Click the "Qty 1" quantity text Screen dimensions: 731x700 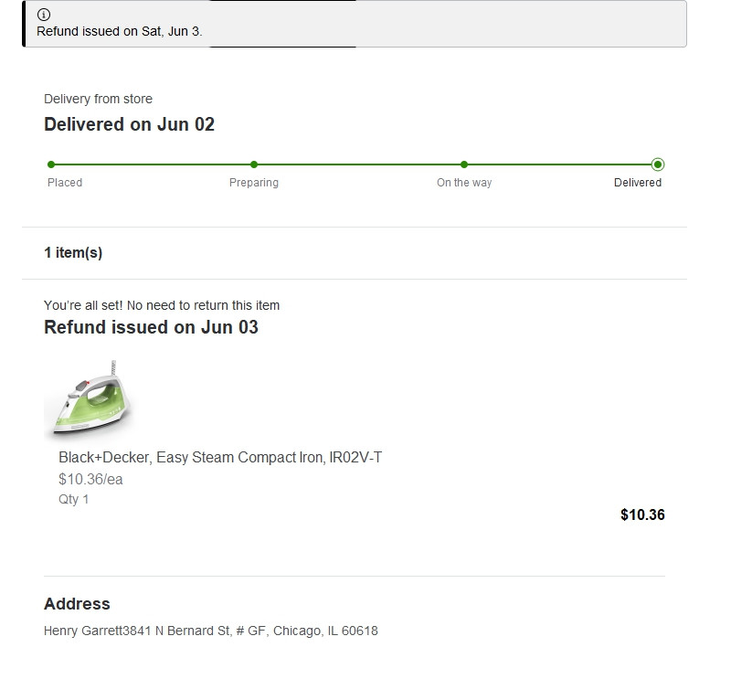point(74,499)
